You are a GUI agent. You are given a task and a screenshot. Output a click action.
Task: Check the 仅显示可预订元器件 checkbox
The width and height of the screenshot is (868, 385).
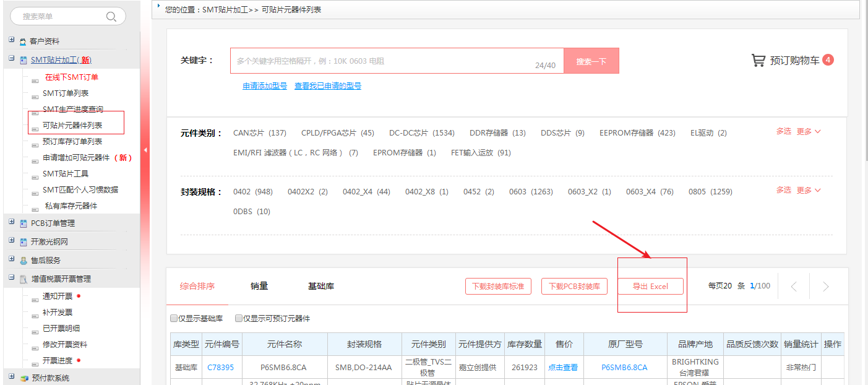click(x=239, y=319)
